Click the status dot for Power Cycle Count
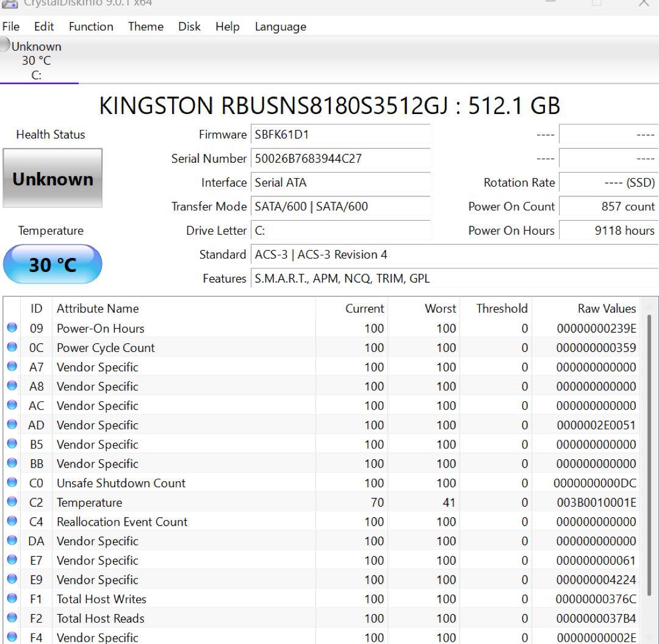Viewport: 659px width, 644px height. [12, 348]
